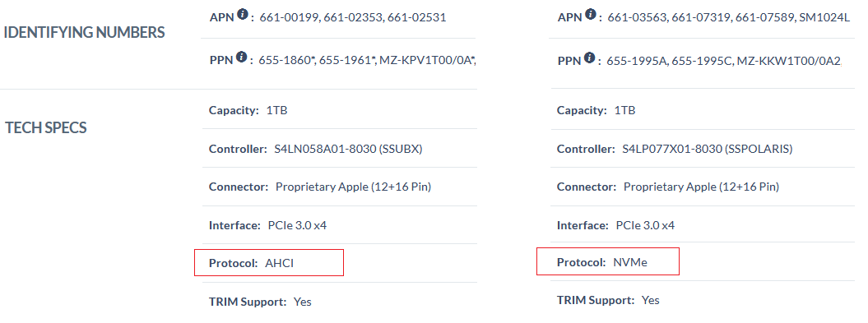
Task: Click the PPN info icon in left column
Action: coord(241,57)
